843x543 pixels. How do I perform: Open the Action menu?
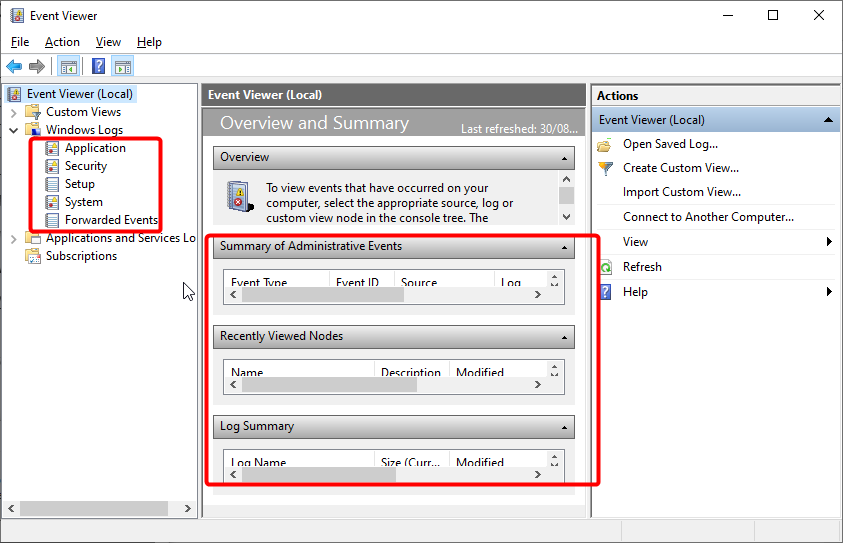click(x=62, y=42)
